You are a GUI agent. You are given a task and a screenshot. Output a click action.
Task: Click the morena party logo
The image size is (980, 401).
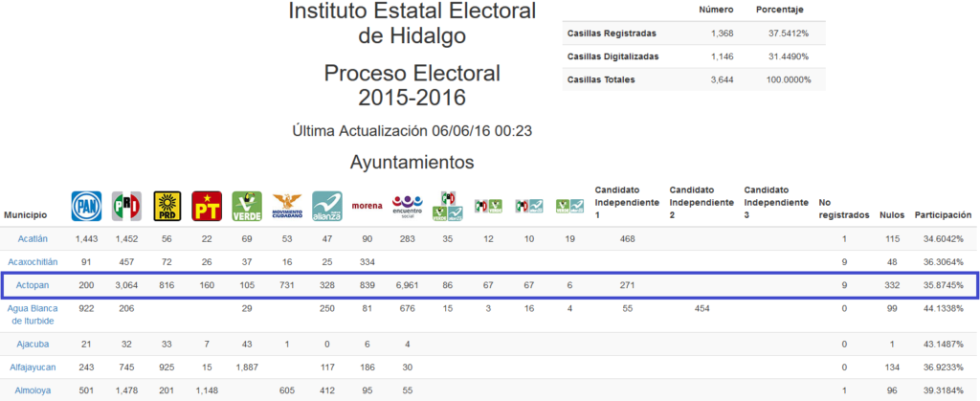pyautogui.click(x=367, y=206)
